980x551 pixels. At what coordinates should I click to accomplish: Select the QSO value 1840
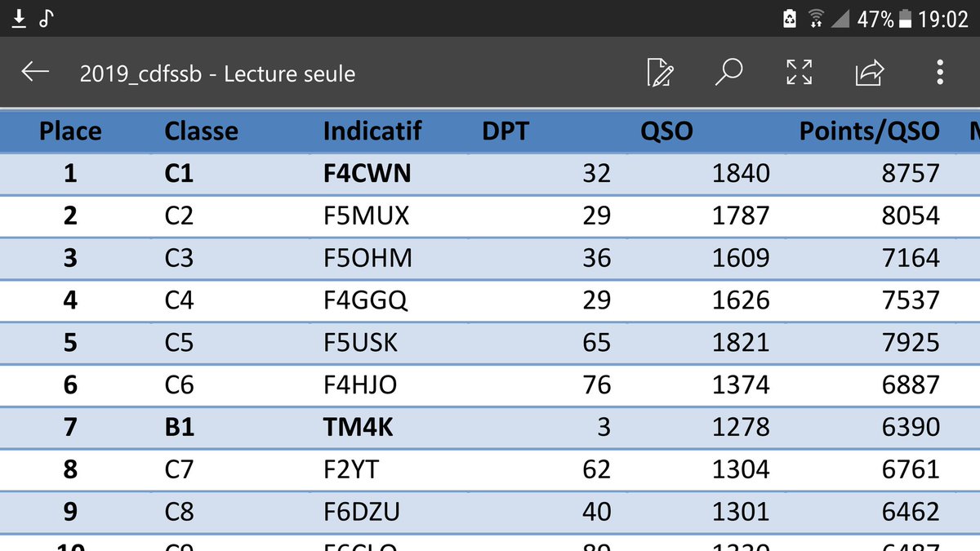[x=741, y=173]
